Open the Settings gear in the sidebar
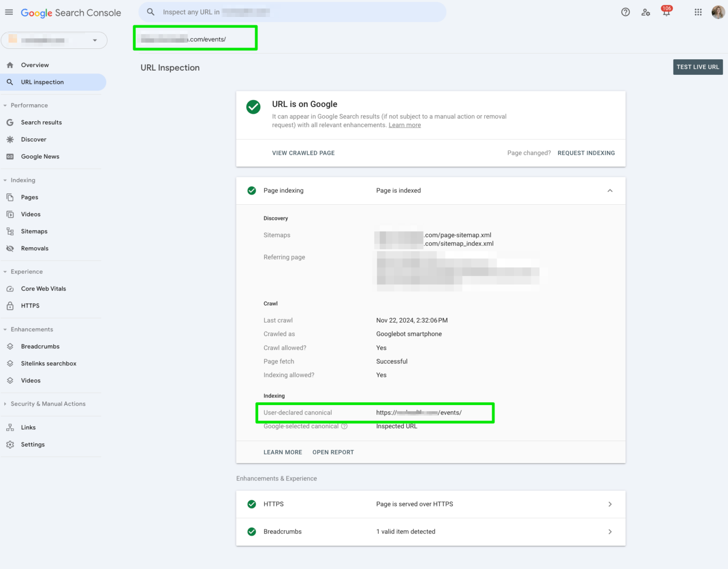The height and width of the screenshot is (569, 728). 33,444
